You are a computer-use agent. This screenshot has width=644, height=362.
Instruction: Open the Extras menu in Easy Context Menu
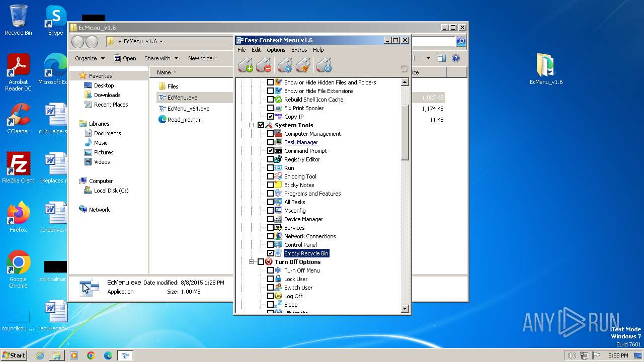click(x=299, y=50)
